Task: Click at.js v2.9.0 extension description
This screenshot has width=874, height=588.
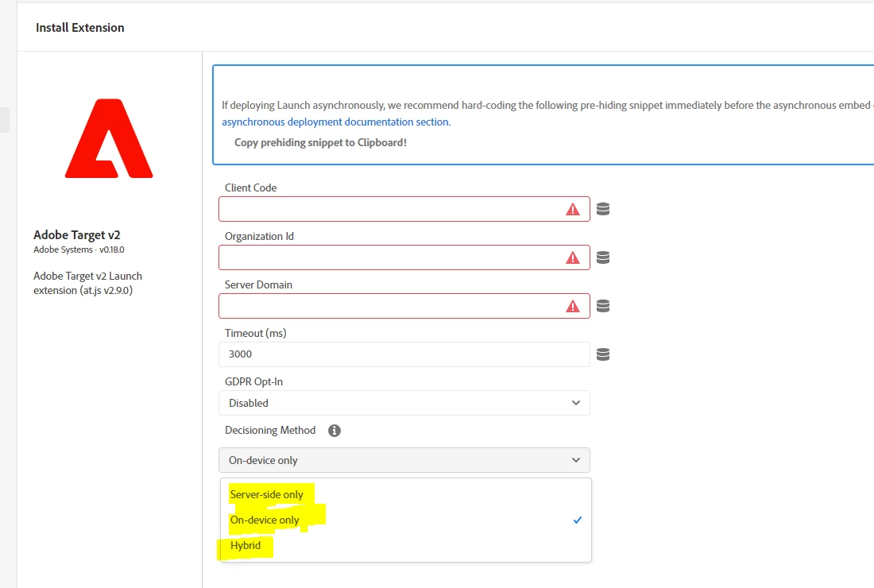Action: pyautogui.click(x=87, y=283)
